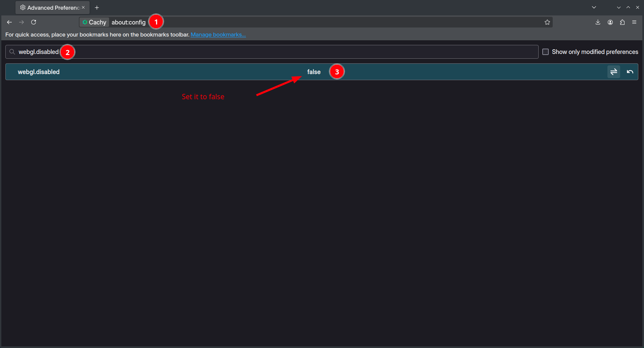Open the account profile icon
The width and height of the screenshot is (644, 348).
[610, 22]
